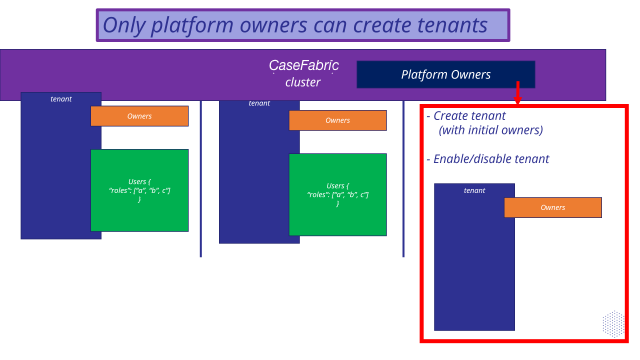
Task: Select the middle tenant's Owners box
Action: [x=338, y=120]
